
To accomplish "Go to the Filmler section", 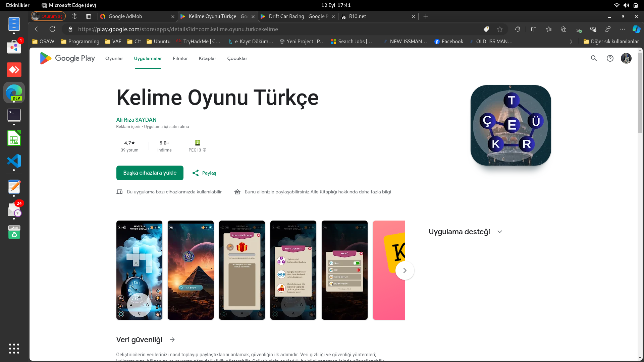I will tap(180, 58).
